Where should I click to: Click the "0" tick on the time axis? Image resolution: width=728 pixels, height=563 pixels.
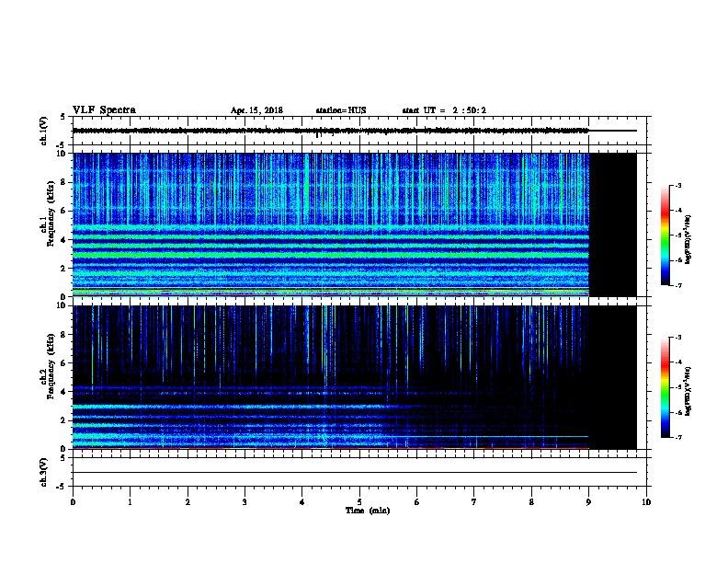point(73,502)
